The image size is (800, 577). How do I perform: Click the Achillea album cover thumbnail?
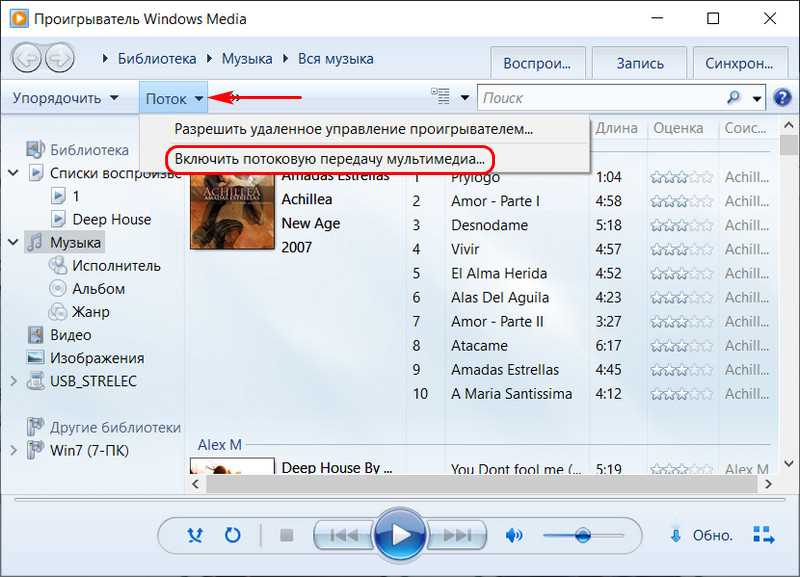pyautogui.click(x=232, y=211)
